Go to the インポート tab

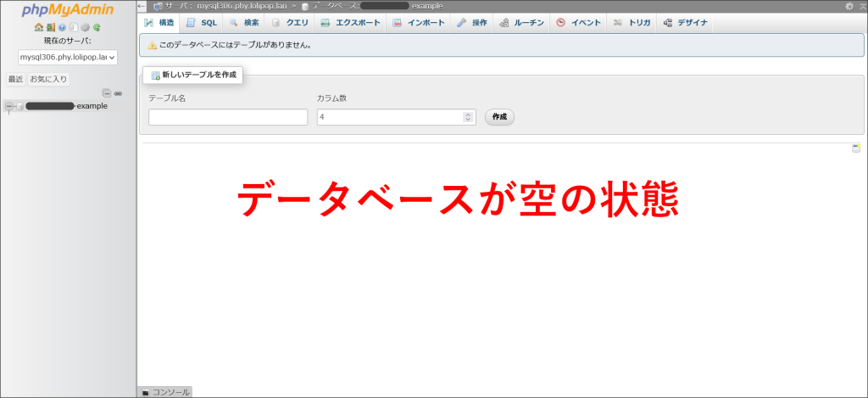click(x=419, y=23)
